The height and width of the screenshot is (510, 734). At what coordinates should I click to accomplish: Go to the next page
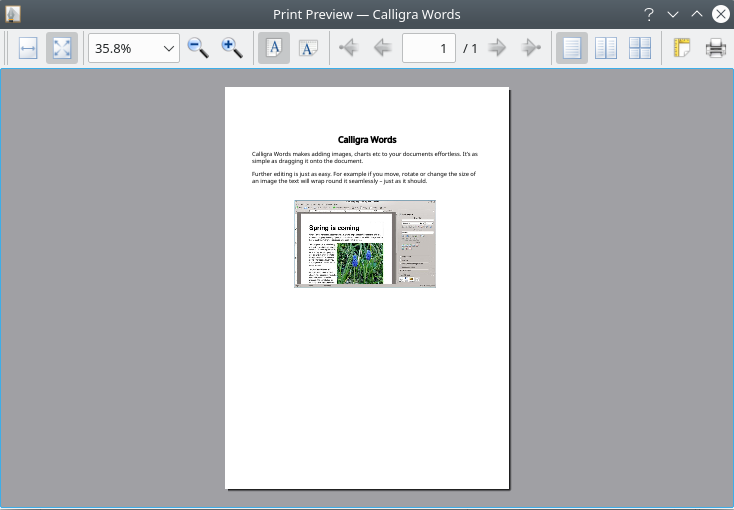(497, 48)
